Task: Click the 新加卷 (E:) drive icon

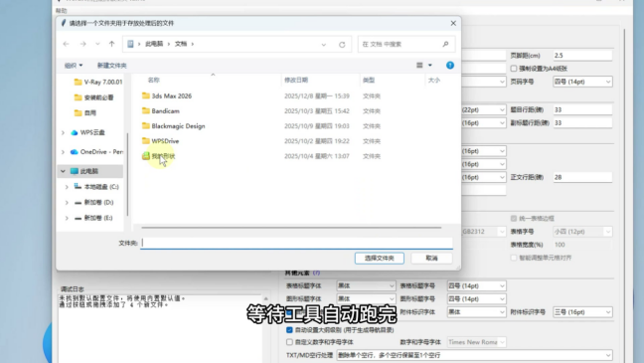Action: coord(78,218)
